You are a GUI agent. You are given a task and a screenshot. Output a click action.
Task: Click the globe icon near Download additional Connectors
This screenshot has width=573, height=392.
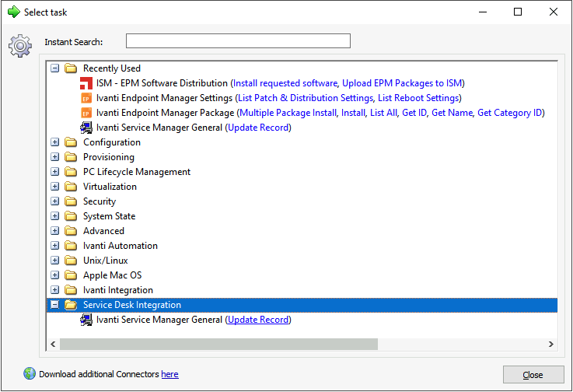(30, 373)
